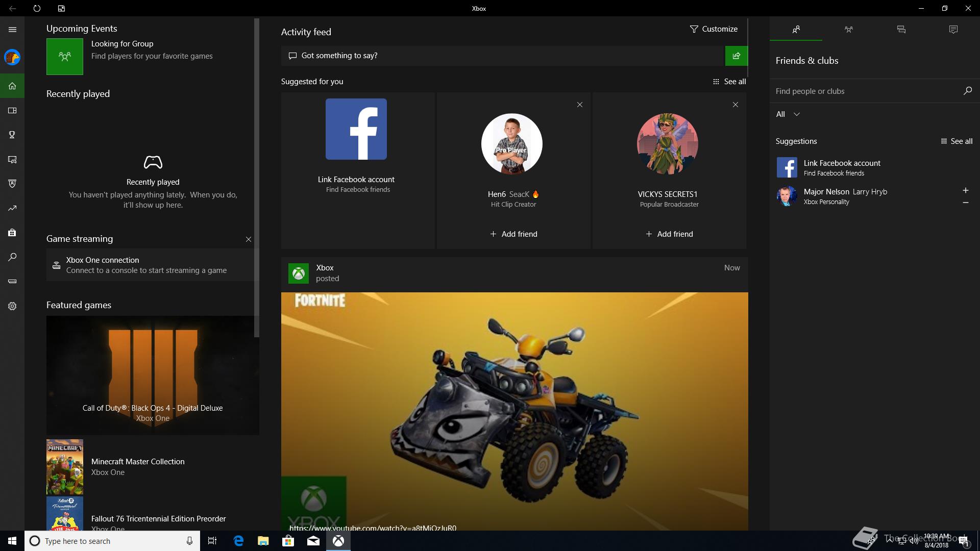Open Call of Duty Black Ops 4 thumbnail
This screenshot has width=980, height=551.
153,375
